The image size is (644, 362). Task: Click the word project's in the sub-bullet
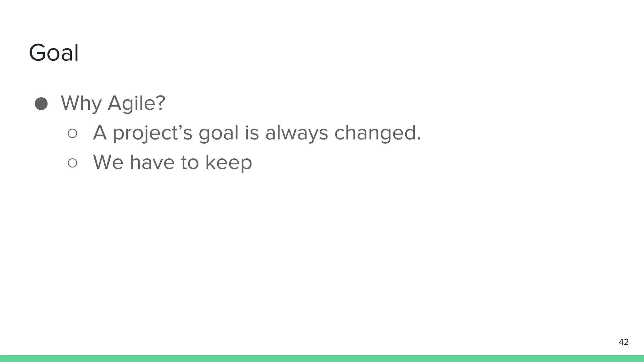coord(152,133)
